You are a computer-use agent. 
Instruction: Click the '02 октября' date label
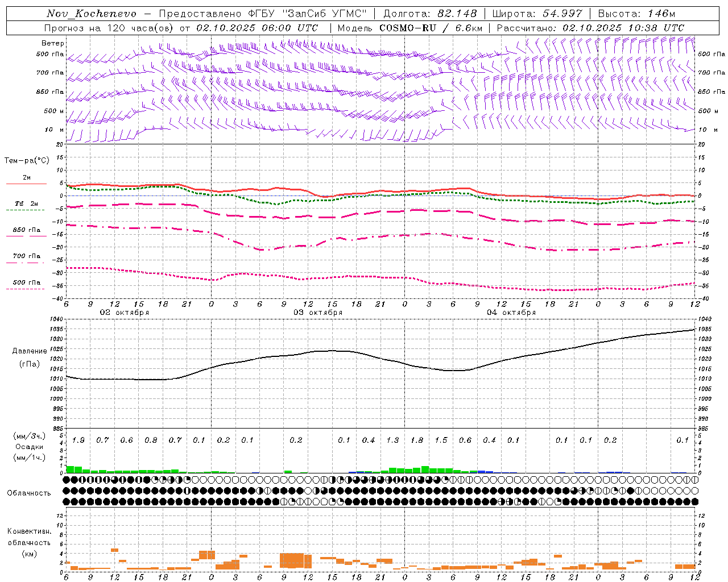pyautogui.click(x=125, y=313)
